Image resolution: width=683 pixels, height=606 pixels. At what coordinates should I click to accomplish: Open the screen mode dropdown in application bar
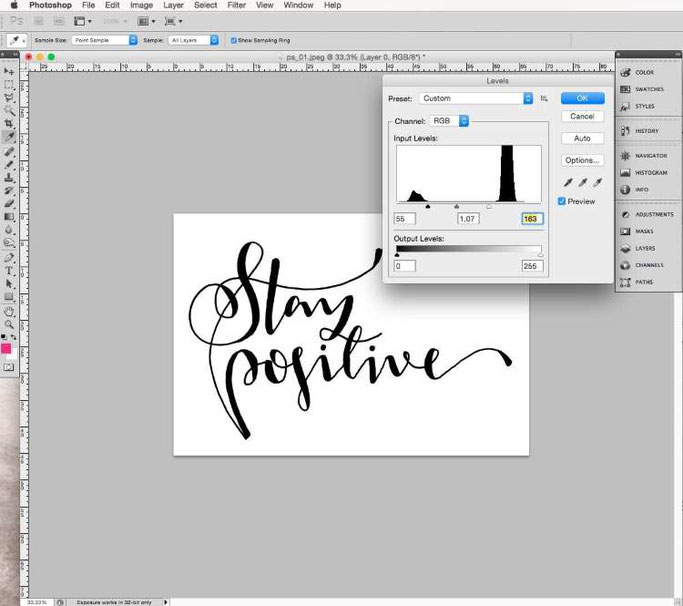click(x=173, y=21)
